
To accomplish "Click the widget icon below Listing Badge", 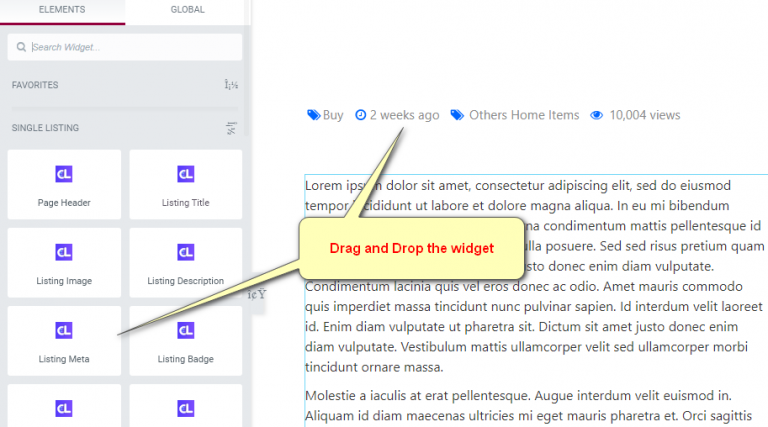I will click(x=186, y=408).
